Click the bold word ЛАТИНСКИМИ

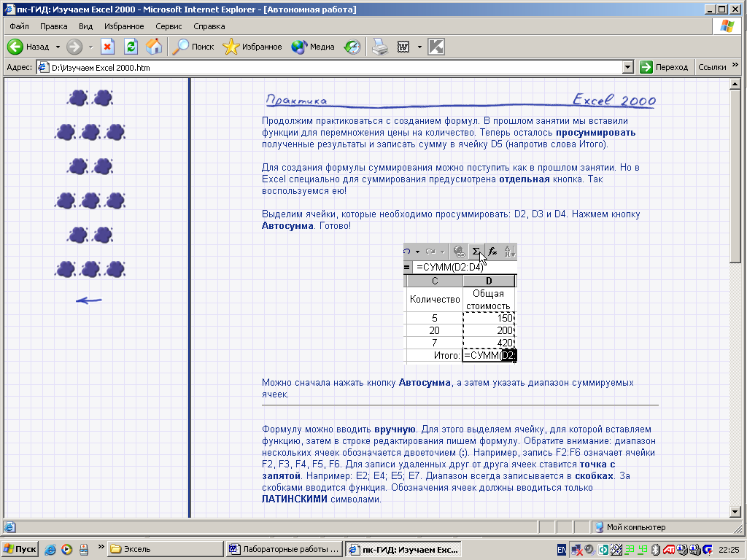tap(295, 499)
